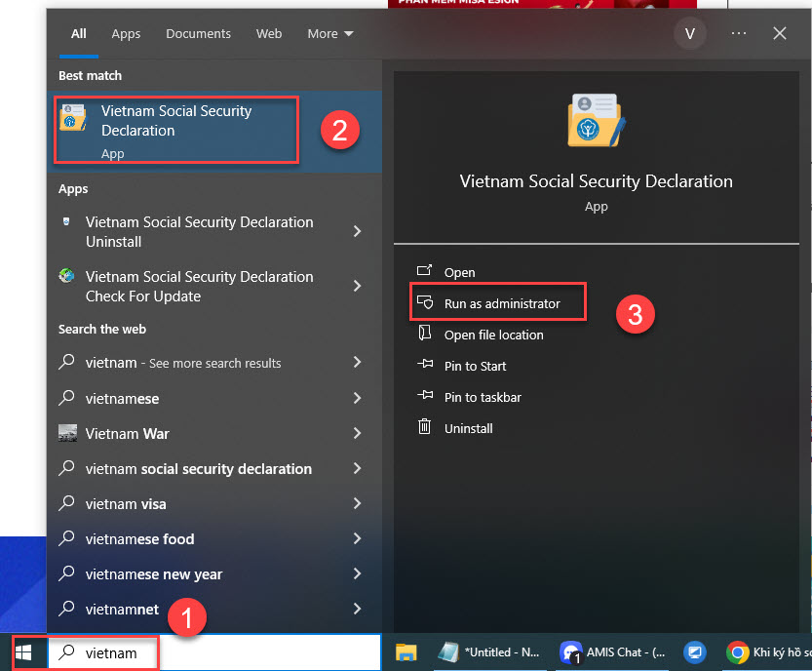Expand the More filter dropdown

330,33
